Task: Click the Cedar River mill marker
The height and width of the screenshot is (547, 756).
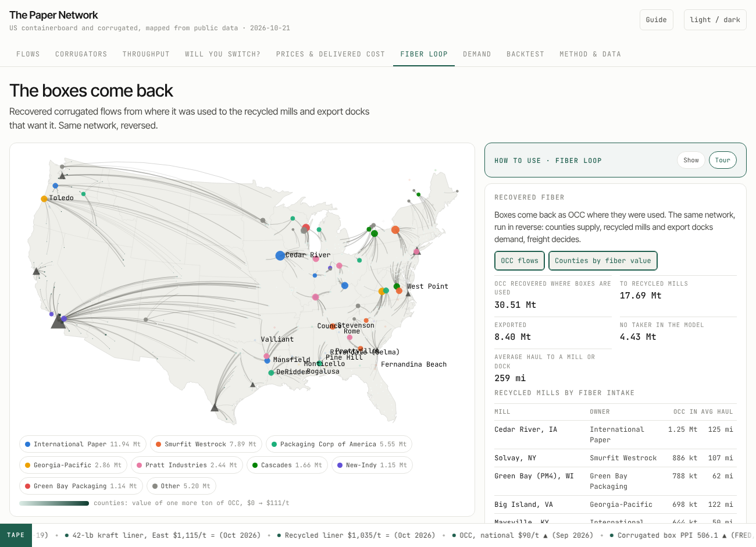Action: [280, 255]
